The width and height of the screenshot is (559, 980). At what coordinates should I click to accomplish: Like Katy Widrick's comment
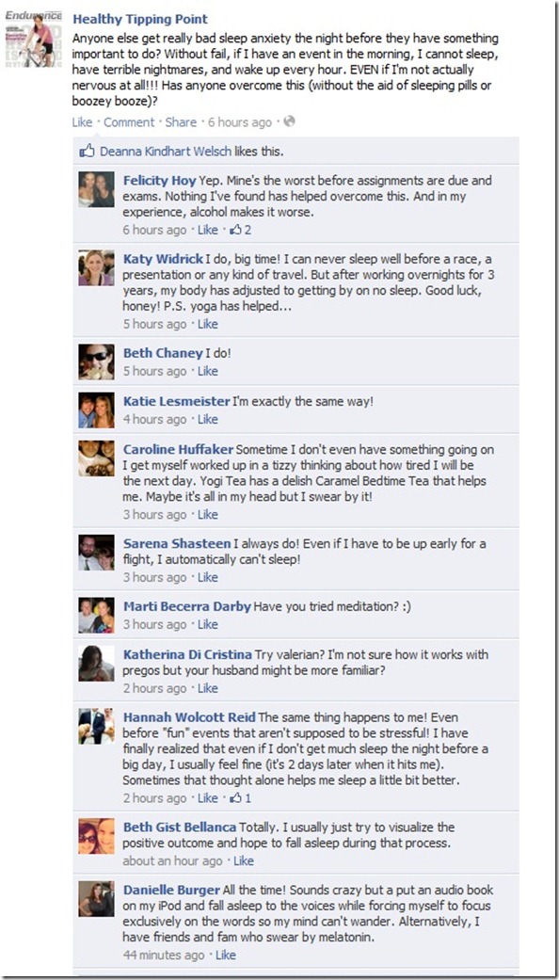click(208, 324)
